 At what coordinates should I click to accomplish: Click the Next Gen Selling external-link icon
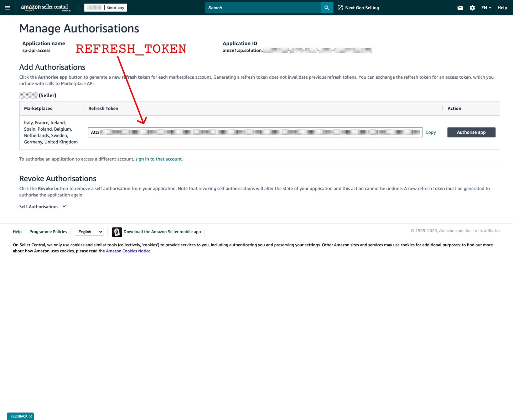pyautogui.click(x=340, y=8)
